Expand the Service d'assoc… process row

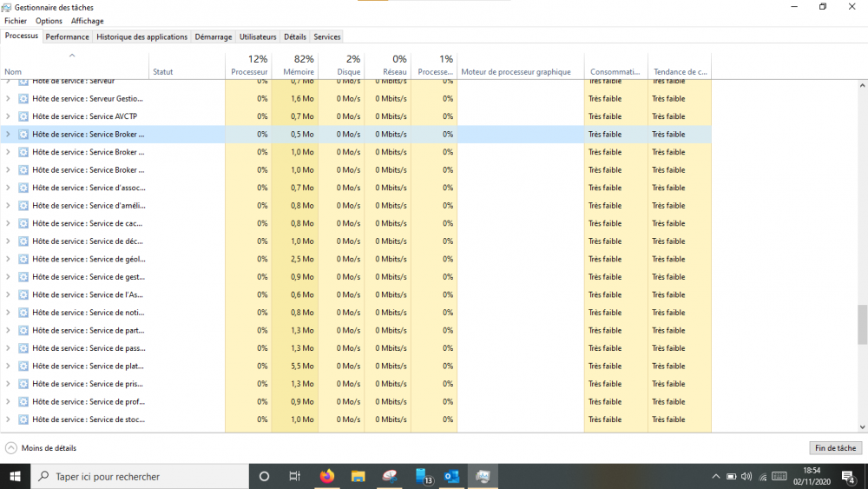coord(8,188)
